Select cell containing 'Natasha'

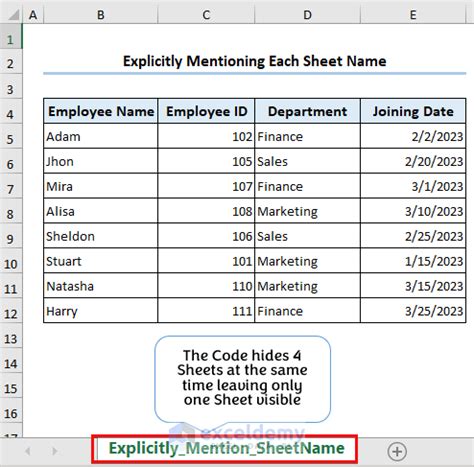pyautogui.click(x=101, y=286)
